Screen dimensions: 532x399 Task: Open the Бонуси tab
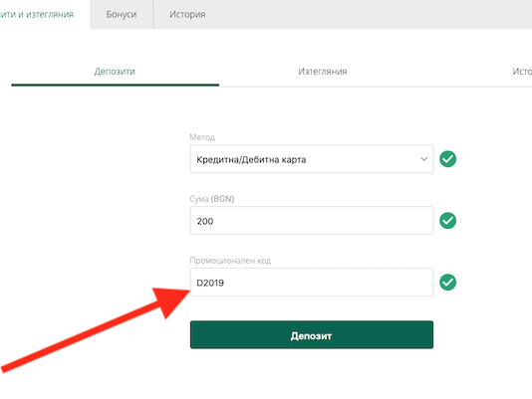pyautogui.click(x=122, y=14)
